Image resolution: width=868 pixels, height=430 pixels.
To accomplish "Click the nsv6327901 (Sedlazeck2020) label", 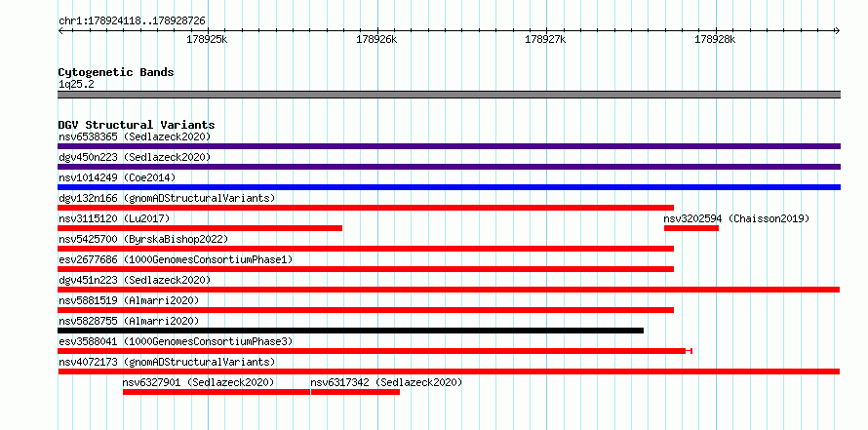I will (198, 382).
